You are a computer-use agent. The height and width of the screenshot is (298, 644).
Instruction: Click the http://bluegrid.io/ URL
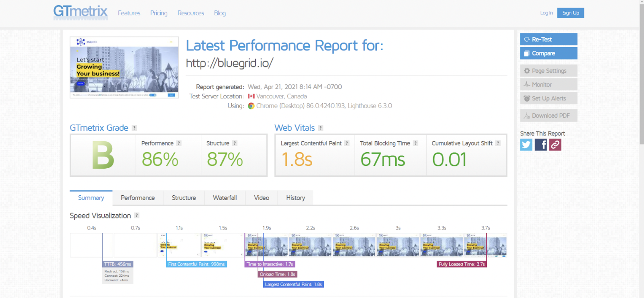point(230,63)
